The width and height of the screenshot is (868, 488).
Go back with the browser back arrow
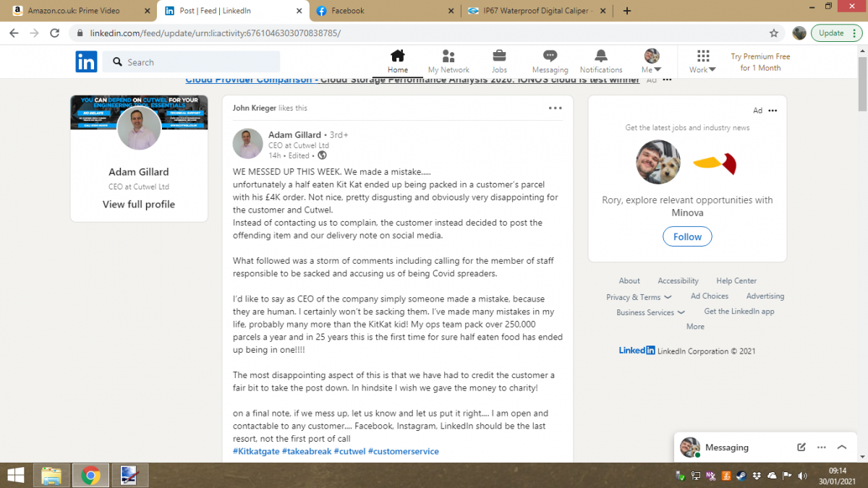tap(14, 33)
